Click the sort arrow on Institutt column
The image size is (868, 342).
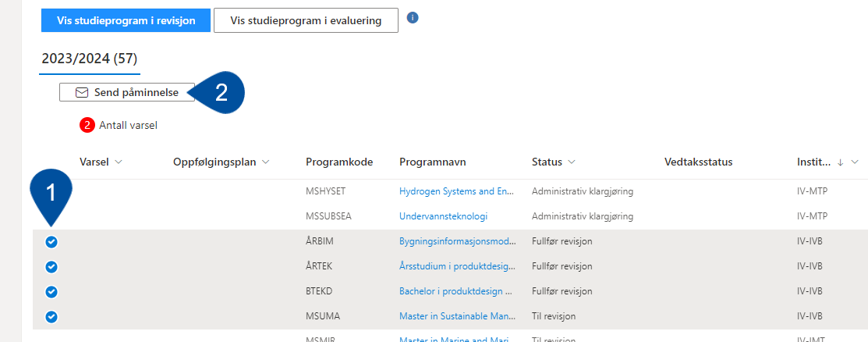tap(840, 162)
